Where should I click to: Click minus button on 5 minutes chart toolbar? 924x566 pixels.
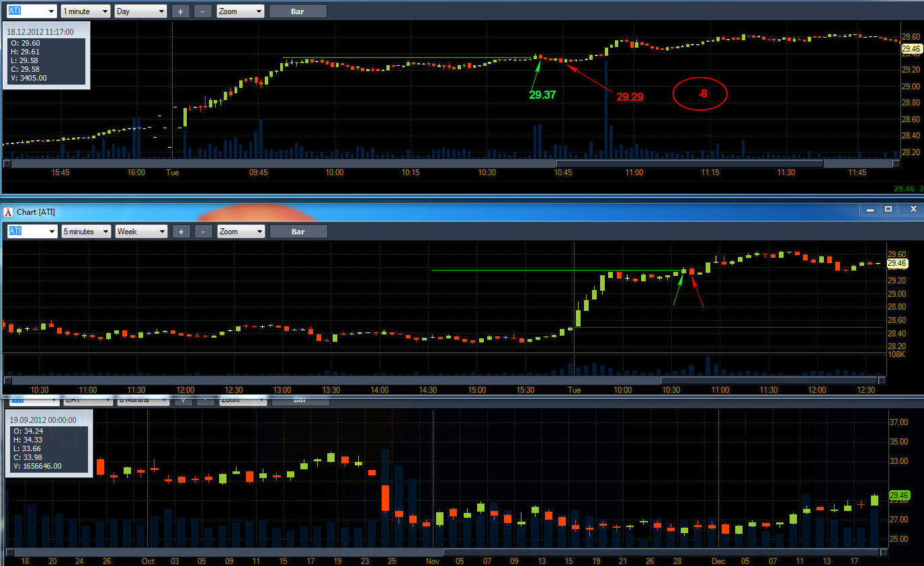[203, 232]
